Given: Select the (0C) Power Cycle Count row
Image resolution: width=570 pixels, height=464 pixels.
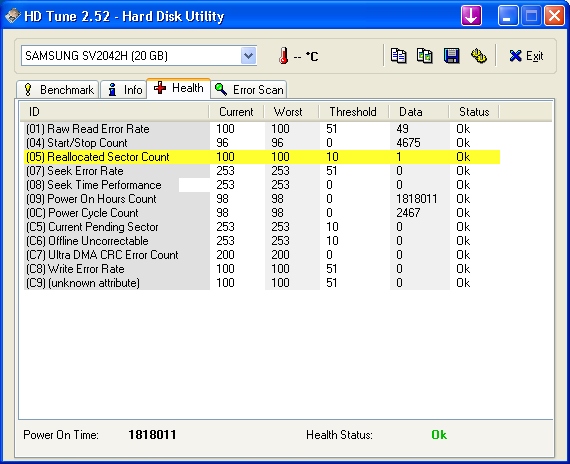Looking at the screenshot, I should pyautogui.click(x=262, y=213).
